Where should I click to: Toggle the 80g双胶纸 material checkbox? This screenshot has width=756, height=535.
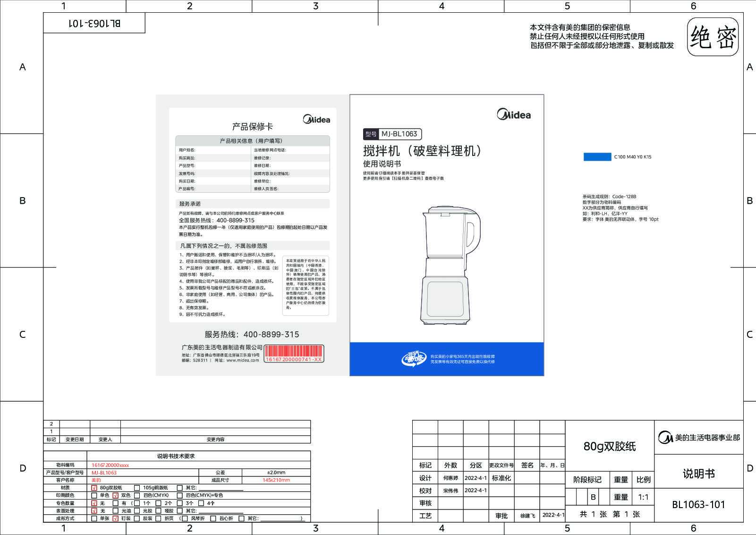click(94, 488)
